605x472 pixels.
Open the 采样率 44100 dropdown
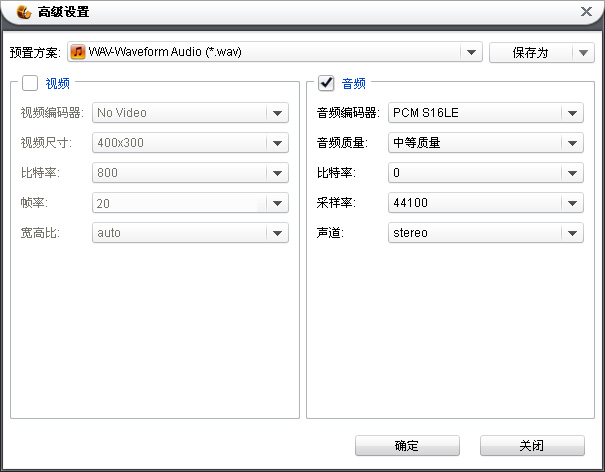(486, 203)
